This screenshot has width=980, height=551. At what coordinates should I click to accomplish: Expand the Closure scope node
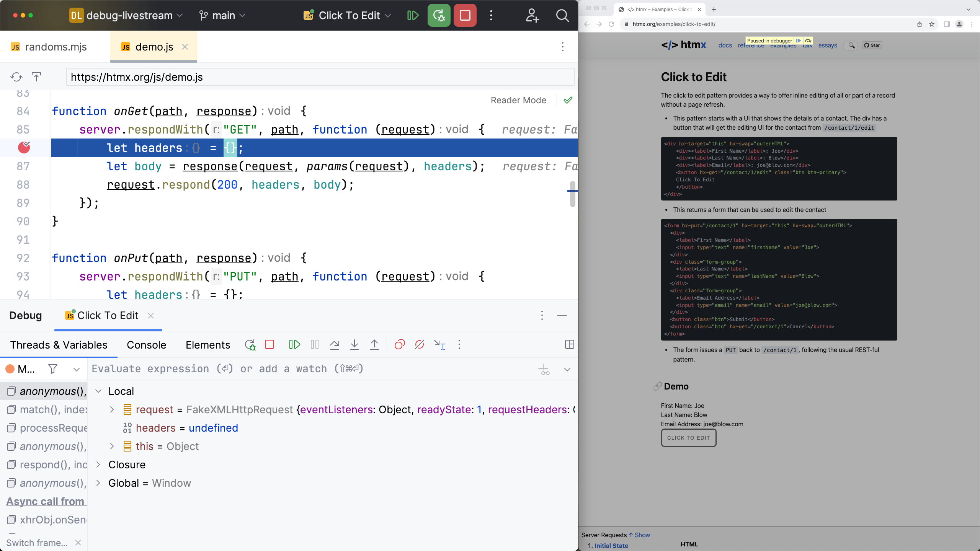(98, 465)
